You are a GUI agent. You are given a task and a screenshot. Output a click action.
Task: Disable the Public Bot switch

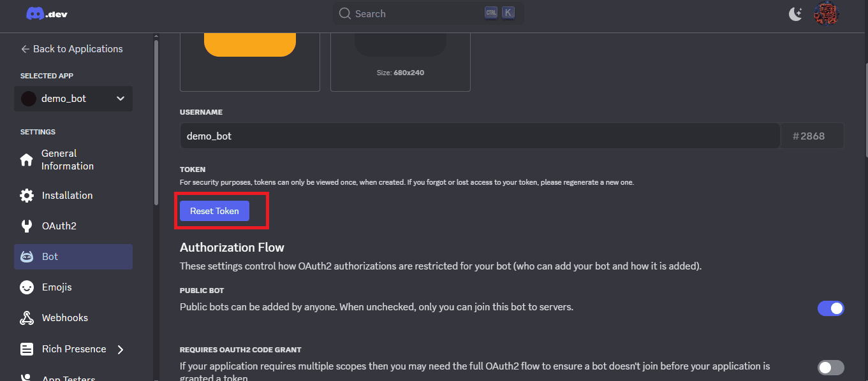tap(831, 308)
